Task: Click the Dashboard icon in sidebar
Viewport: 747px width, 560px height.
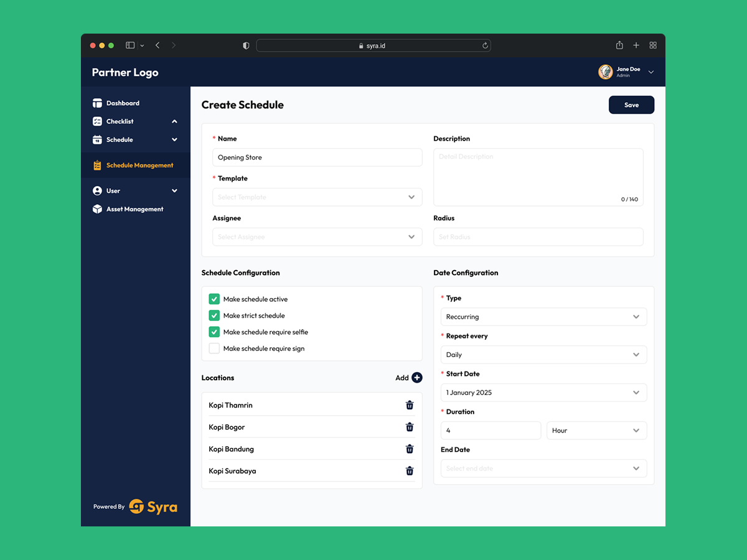Action: click(97, 103)
